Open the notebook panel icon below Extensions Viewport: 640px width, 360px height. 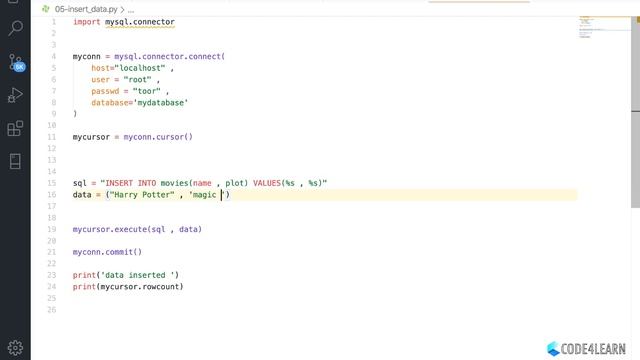click(x=15, y=161)
